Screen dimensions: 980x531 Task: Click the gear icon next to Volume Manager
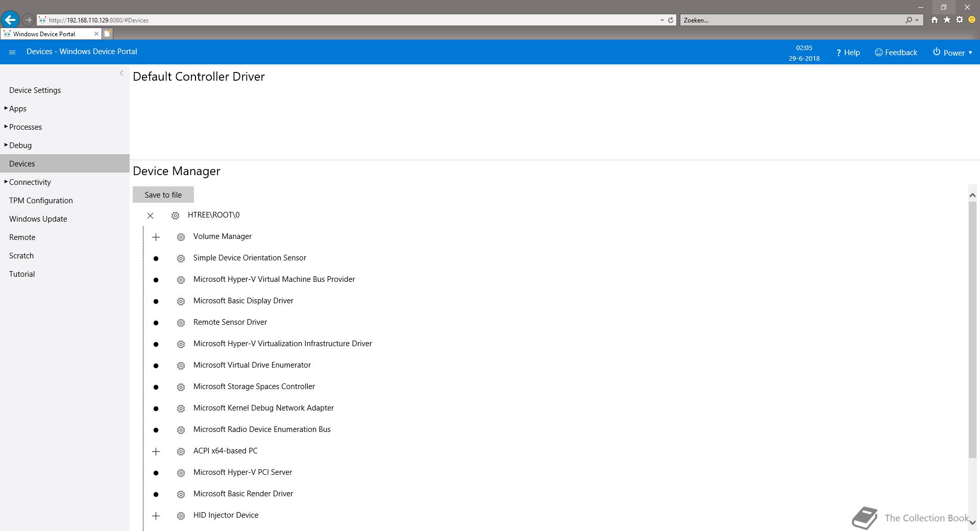pyautogui.click(x=181, y=237)
